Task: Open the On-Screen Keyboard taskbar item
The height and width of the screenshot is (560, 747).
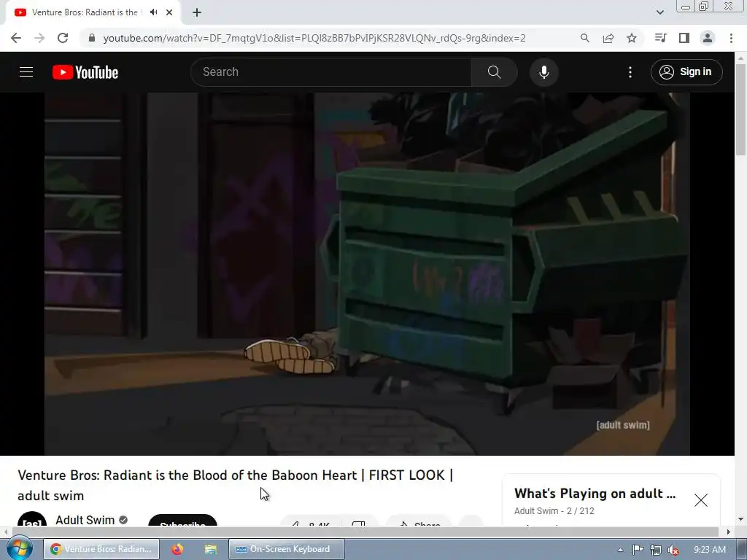Action: tap(287, 549)
